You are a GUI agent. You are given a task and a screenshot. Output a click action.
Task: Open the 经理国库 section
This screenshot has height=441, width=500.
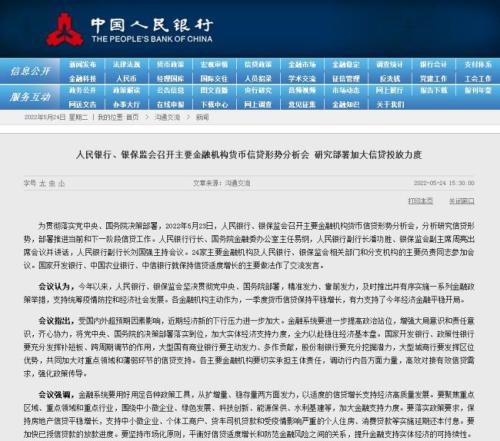click(170, 79)
